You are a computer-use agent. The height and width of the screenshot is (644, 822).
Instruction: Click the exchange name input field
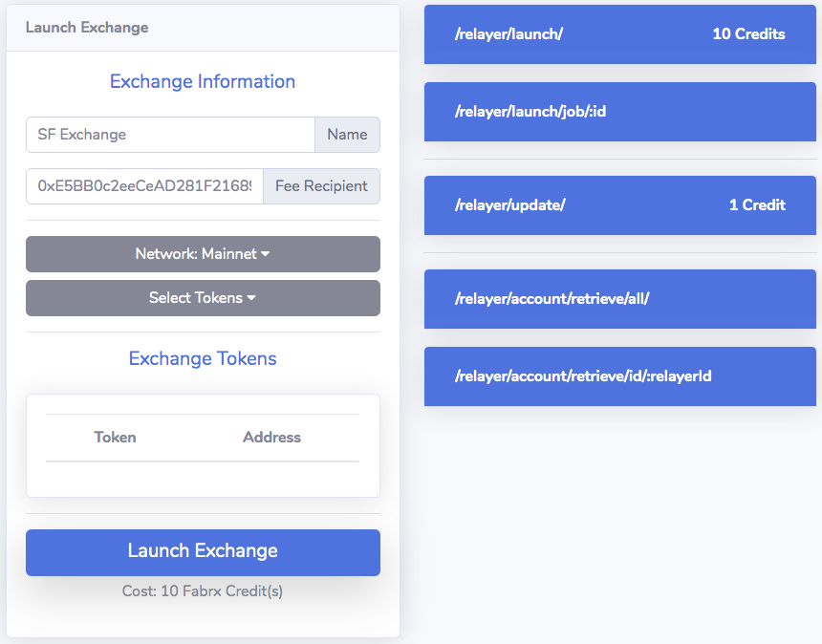(170, 135)
